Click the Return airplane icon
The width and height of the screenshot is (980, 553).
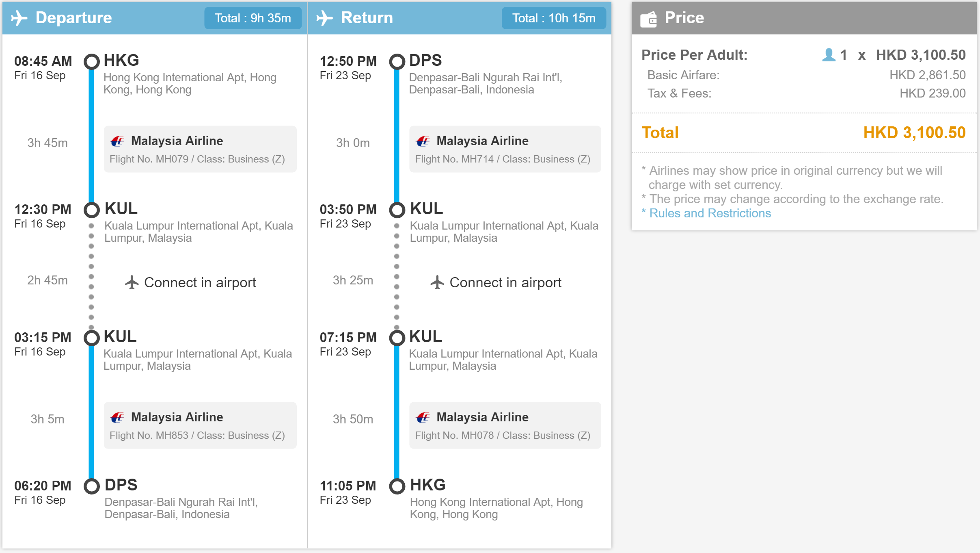tap(324, 18)
